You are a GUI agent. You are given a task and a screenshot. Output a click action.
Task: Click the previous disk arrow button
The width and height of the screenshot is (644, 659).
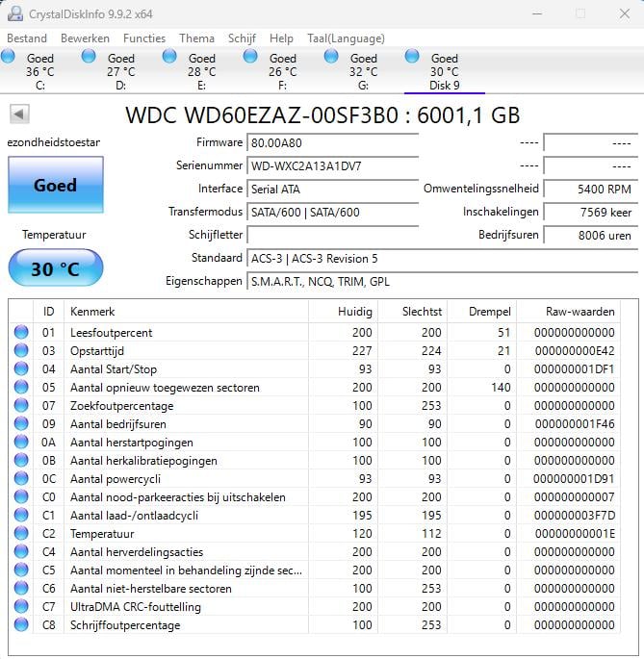19,114
